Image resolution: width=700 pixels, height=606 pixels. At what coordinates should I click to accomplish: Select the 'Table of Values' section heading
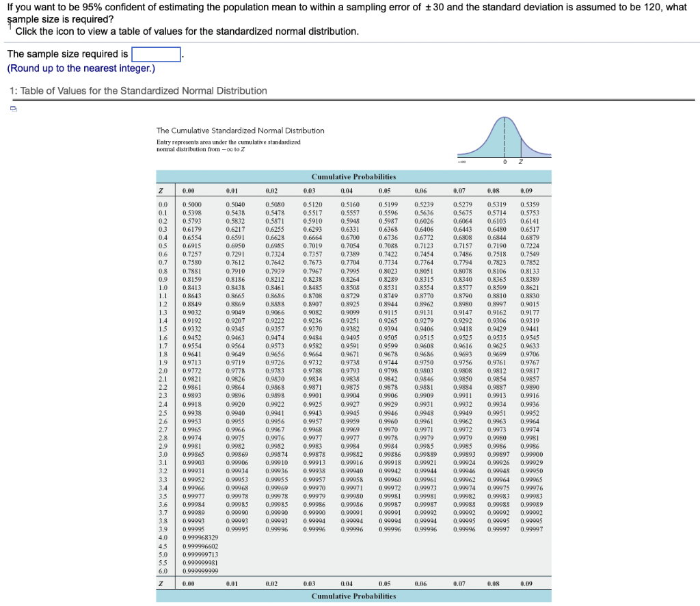[138, 91]
